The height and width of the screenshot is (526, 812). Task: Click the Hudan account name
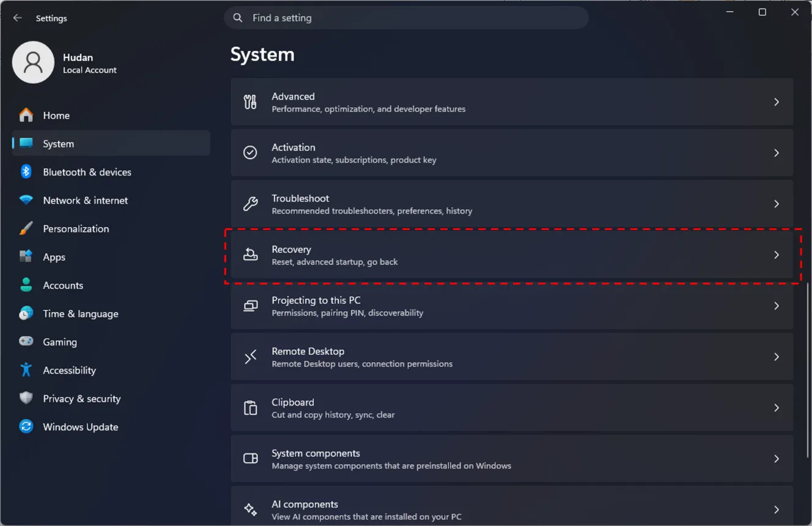[x=78, y=57]
